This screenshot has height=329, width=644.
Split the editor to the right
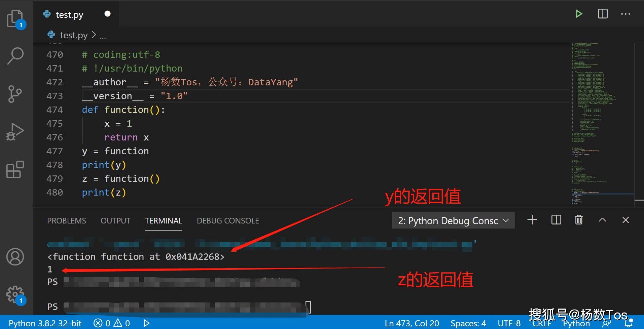(x=603, y=14)
